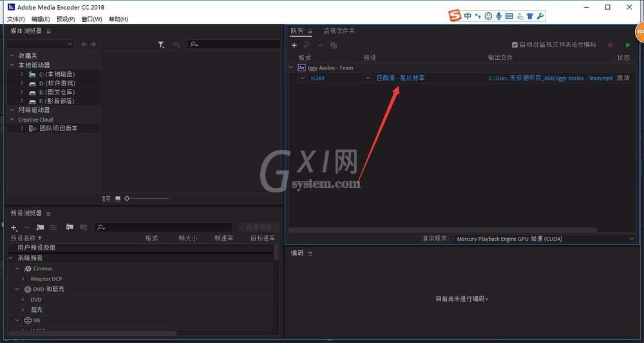This screenshot has width=644, height=343.
Task: Add source to queue with plus icon
Action: [x=294, y=45]
